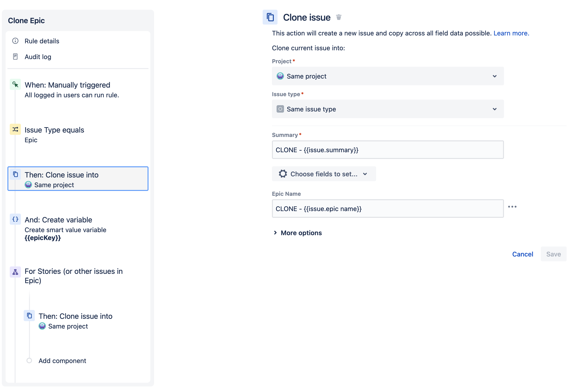The height and width of the screenshot is (392, 581).
Task: Click the Issue Type equals condition icon
Action: (x=15, y=130)
